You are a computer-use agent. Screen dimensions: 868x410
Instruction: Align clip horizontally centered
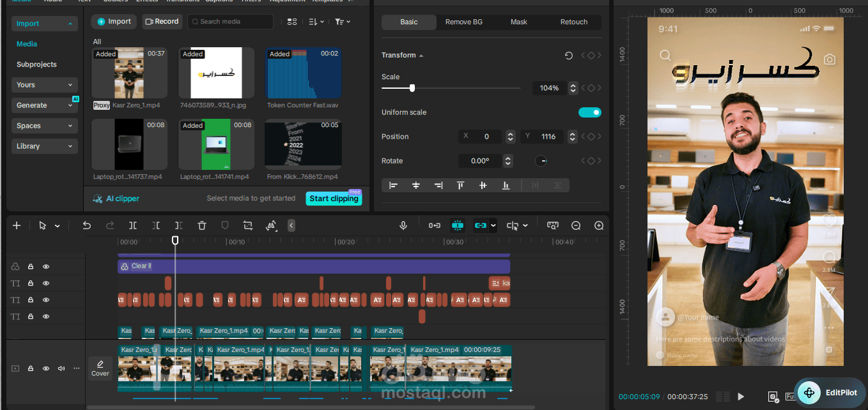point(416,185)
